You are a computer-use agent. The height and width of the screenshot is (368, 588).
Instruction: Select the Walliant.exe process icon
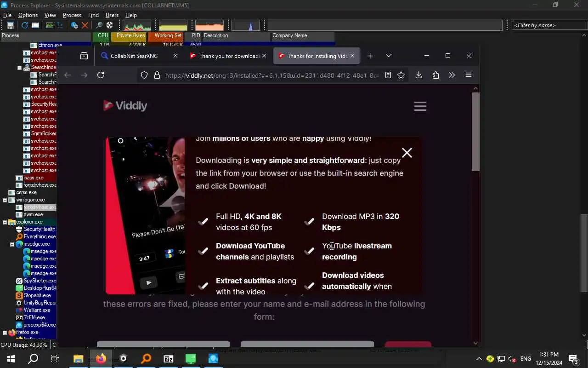tap(19, 310)
